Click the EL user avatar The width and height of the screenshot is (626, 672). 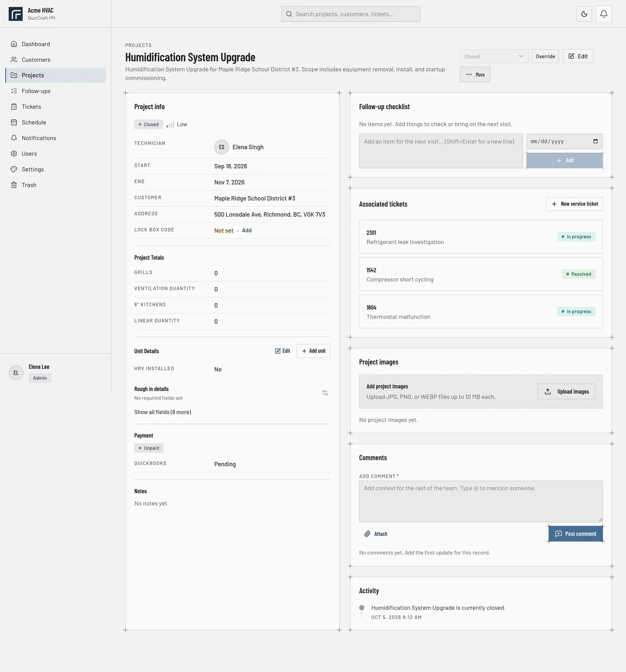click(16, 373)
